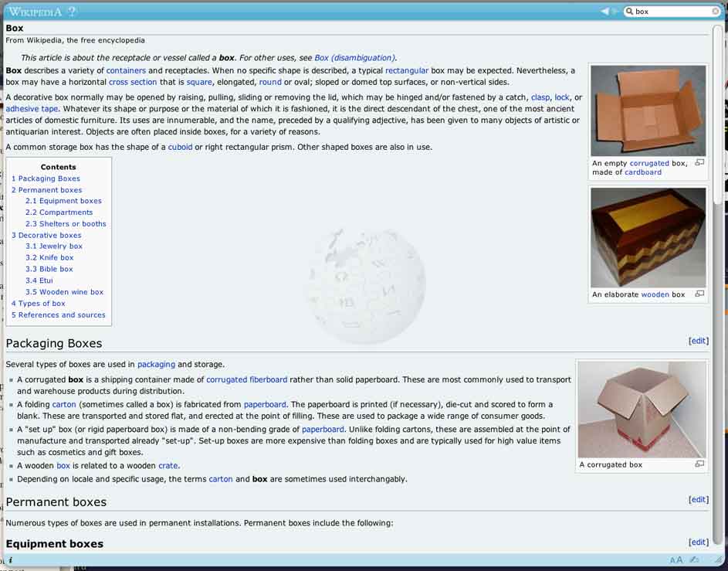Go to "3.2 Knife box" contents entry

[49, 257]
